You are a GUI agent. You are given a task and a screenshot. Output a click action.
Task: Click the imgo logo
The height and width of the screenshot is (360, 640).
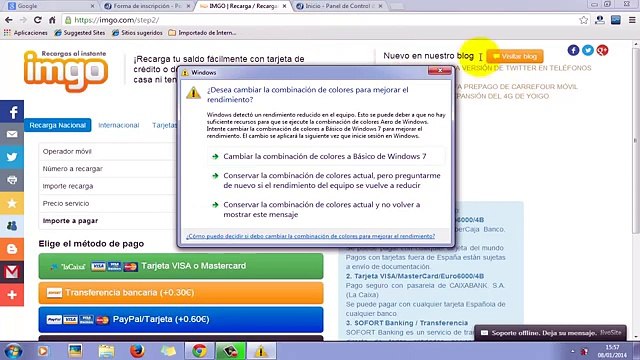click(x=66, y=70)
